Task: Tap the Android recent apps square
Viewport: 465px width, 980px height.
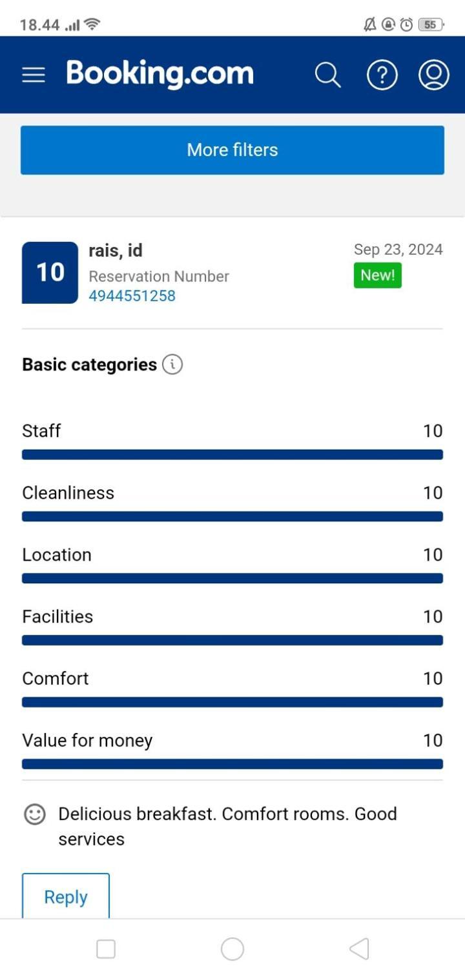Action: (106, 949)
